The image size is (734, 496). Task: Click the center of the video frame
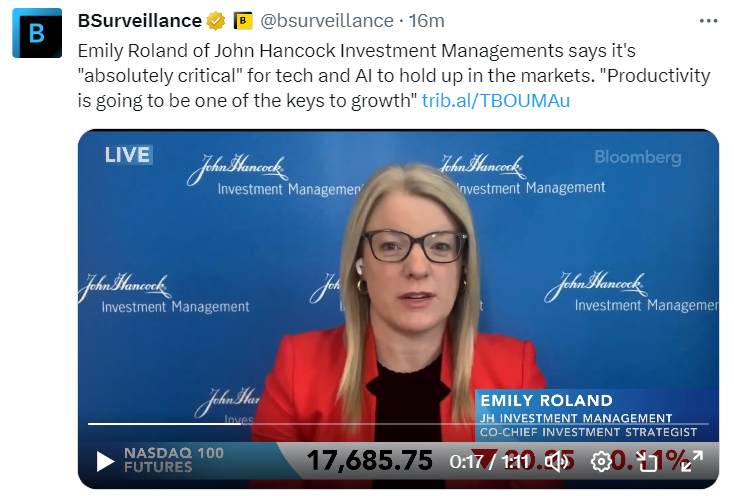tap(398, 309)
